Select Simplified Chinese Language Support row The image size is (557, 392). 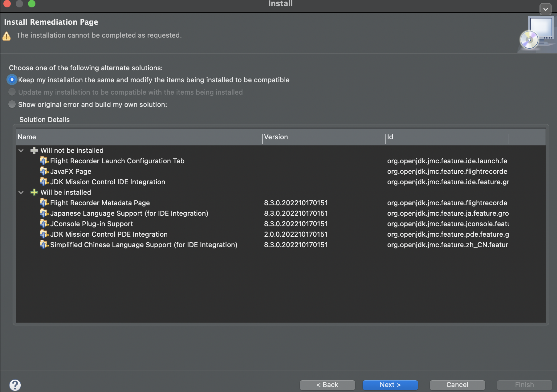pos(144,245)
